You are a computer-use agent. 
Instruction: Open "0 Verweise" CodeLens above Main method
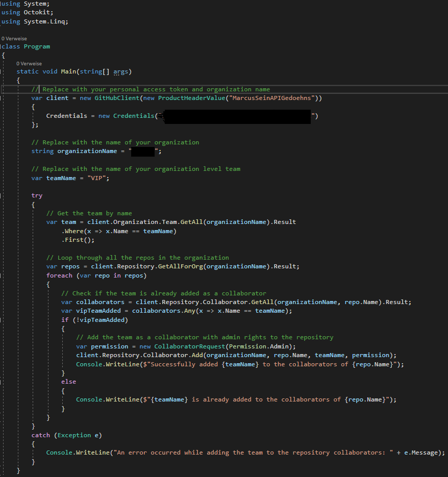coord(29,64)
